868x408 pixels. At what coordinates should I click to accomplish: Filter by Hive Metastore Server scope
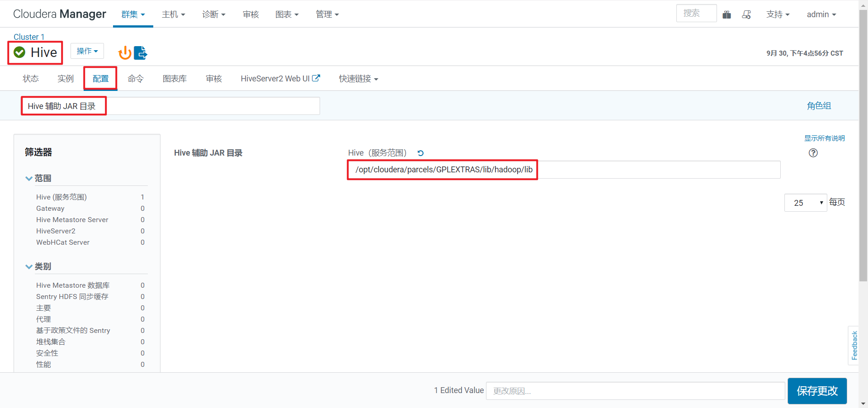pos(72,220)
